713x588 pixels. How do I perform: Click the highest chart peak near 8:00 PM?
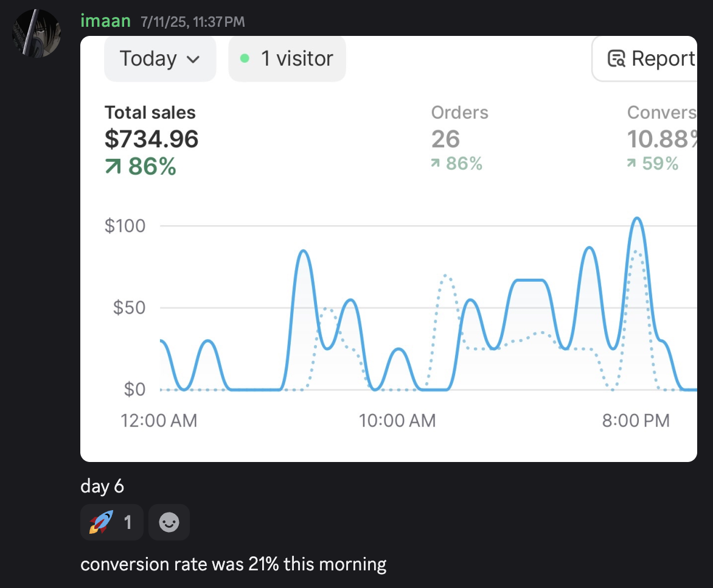[x=637, y=219]
